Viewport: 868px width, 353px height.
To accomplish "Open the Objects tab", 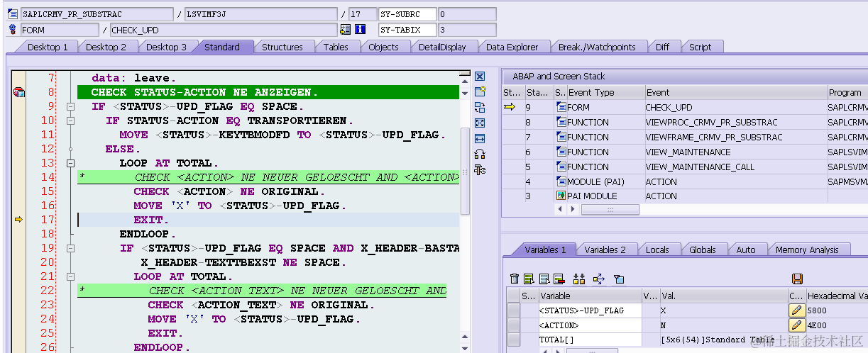I will click(x=383, y=47).
